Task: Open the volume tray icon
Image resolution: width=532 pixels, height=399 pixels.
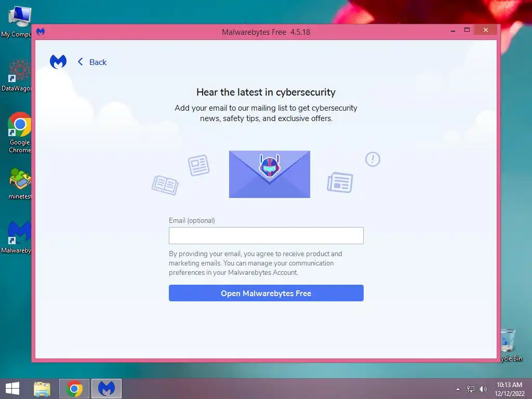Action: coord(483,389)
